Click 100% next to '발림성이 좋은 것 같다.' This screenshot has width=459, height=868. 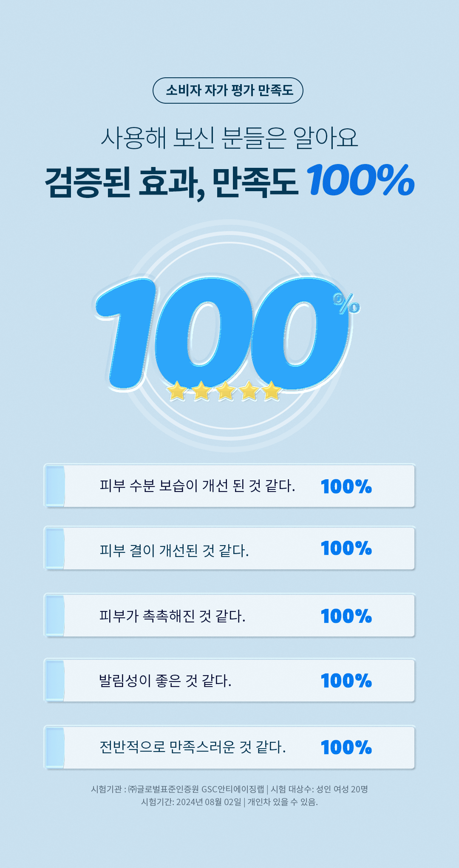[x=346, y=681]
